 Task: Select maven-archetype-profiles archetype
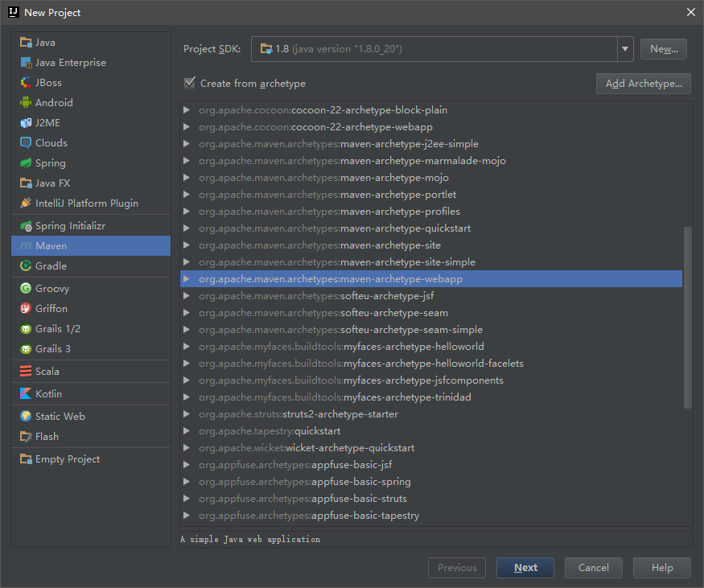click(x=431, y=212)
